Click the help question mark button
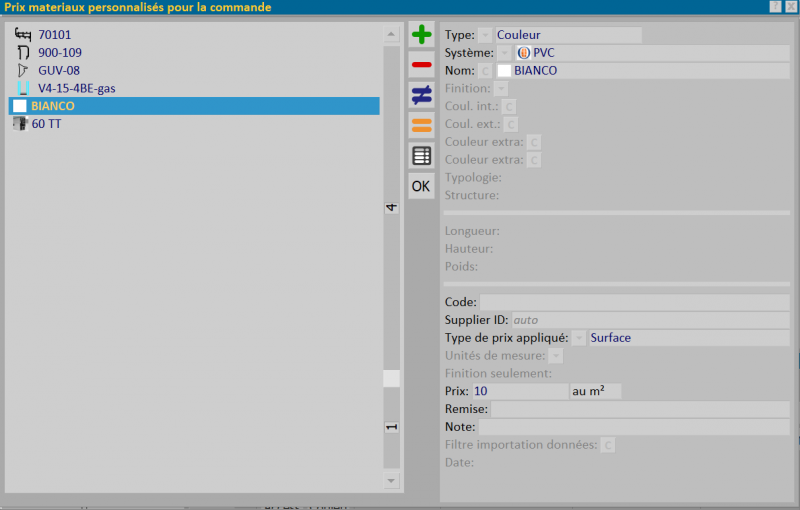The height and width of the screenshot is (510, 800). 776,7
